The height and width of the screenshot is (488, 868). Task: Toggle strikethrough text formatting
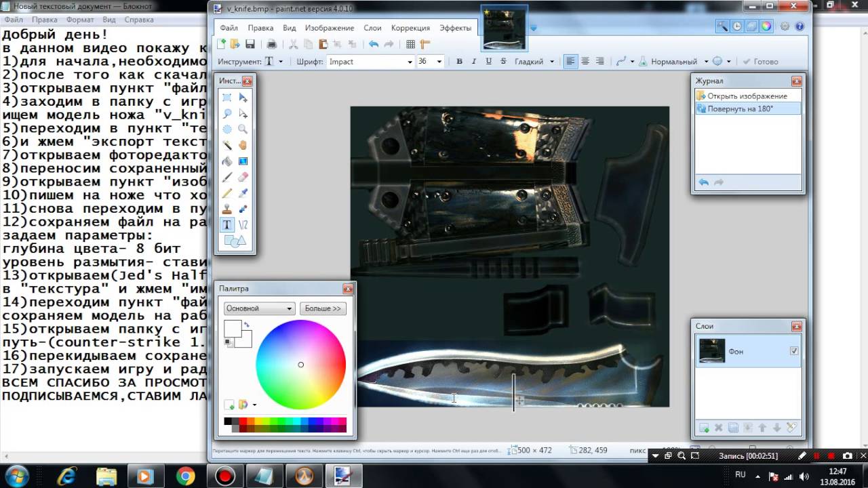tap(503, 61)
